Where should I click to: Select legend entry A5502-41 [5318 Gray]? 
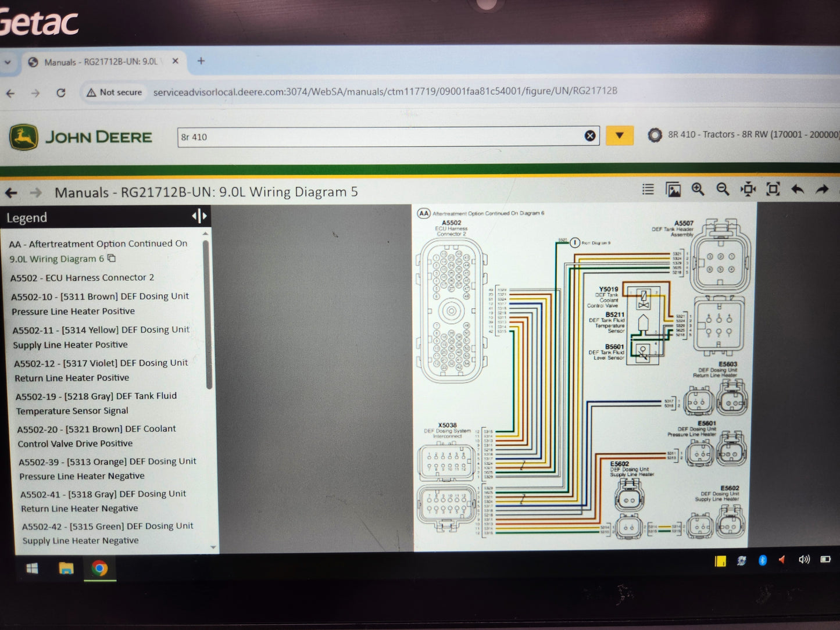point(103,501)
